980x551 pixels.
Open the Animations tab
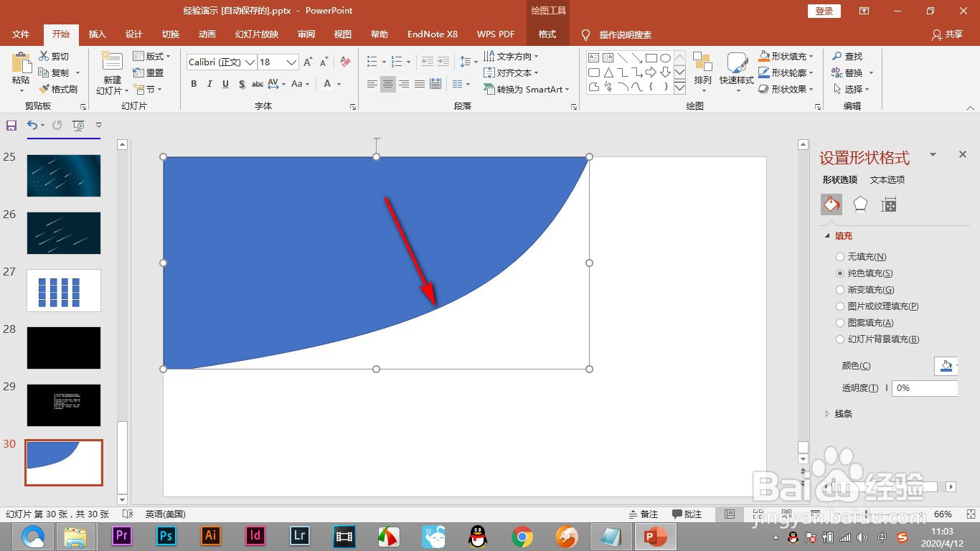click(207, 34)
